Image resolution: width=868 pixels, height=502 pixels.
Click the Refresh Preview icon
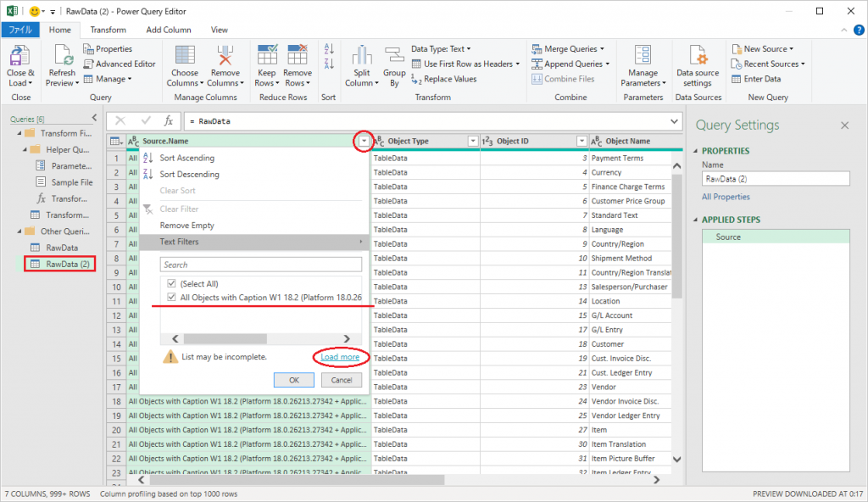62,57
